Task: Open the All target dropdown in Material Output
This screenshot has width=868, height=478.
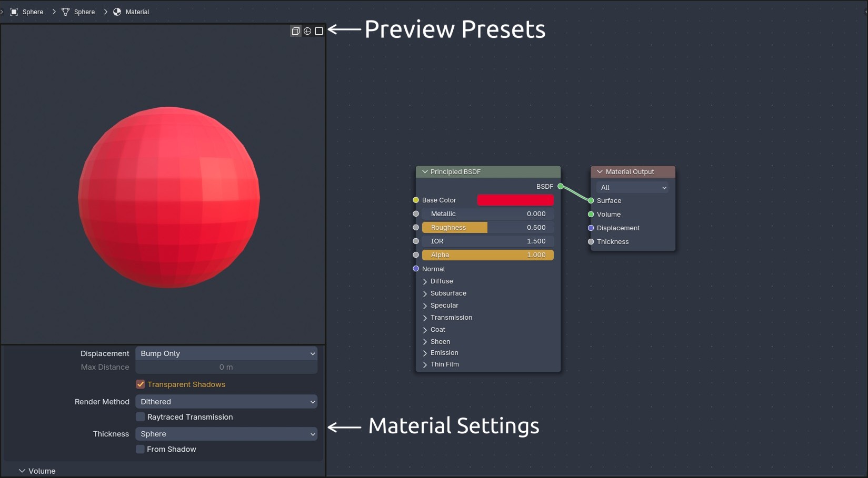Action: (633, 187)
